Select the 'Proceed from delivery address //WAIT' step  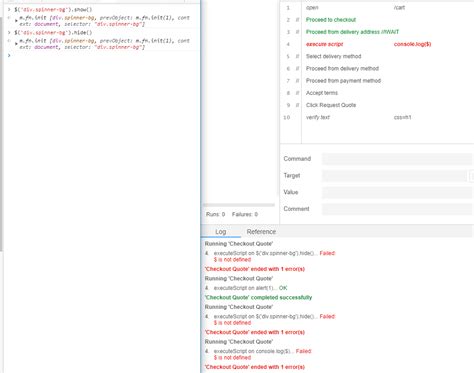(352, 32)
